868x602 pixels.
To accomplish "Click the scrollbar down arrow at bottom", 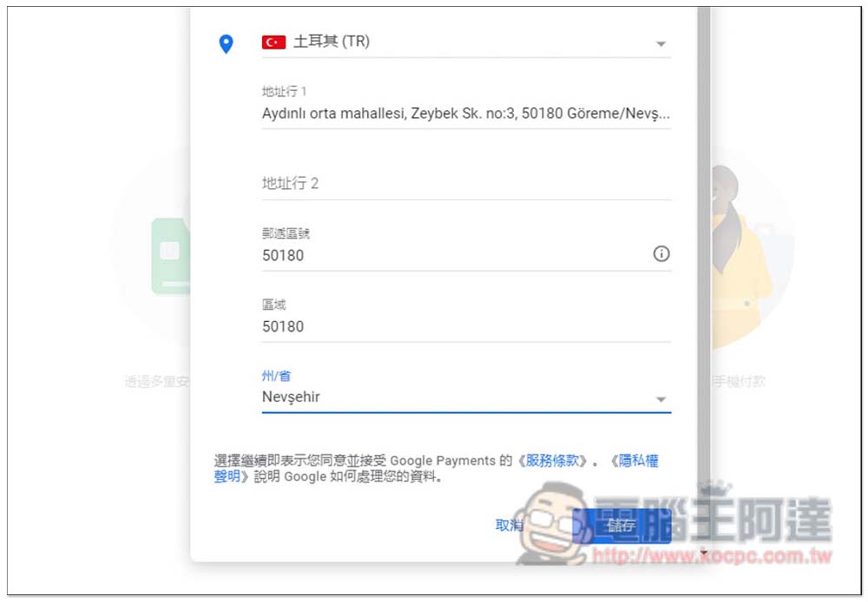I will (x=704, y=553).
